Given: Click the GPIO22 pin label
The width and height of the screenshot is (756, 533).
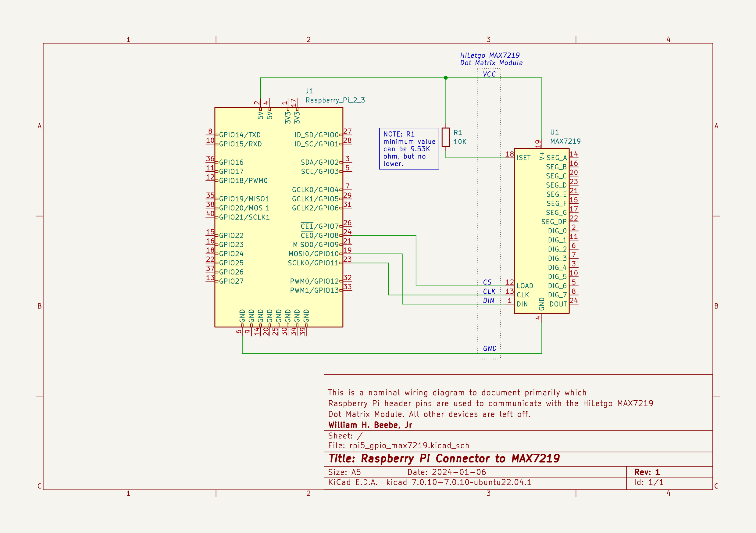Looking at the screenshot, I should pyautogui.click(x=231, y=235).
